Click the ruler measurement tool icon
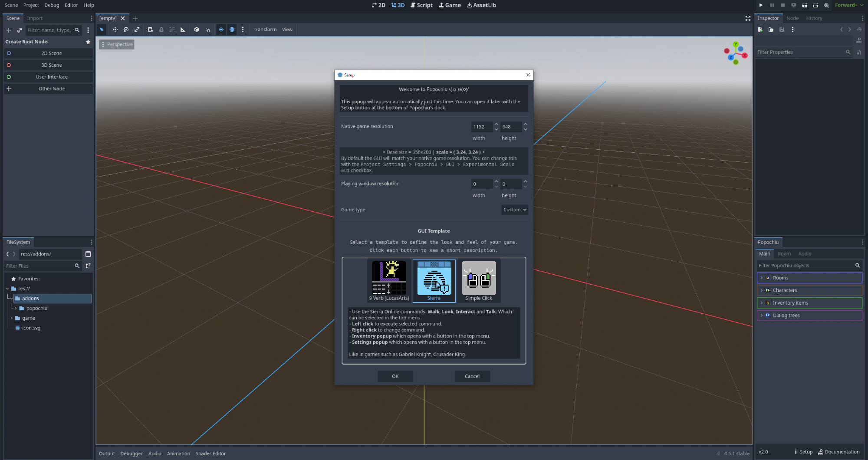 pyautogui.click(x=183, y=30)
